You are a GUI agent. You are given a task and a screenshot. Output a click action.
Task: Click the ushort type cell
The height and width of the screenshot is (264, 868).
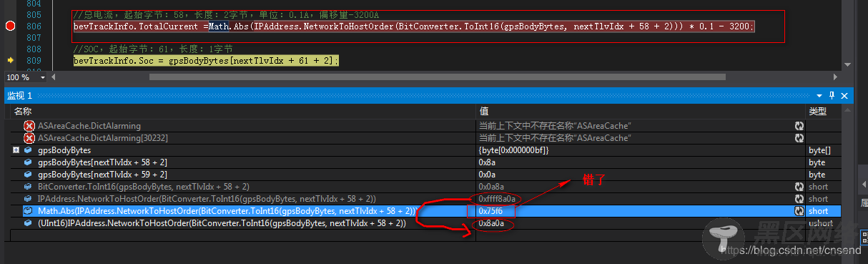point(821,223)
